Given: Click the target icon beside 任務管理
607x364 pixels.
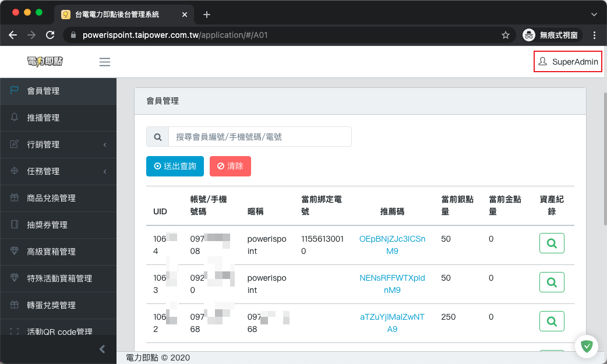Looking at the screenshot, I should click(x=15, y=171).
